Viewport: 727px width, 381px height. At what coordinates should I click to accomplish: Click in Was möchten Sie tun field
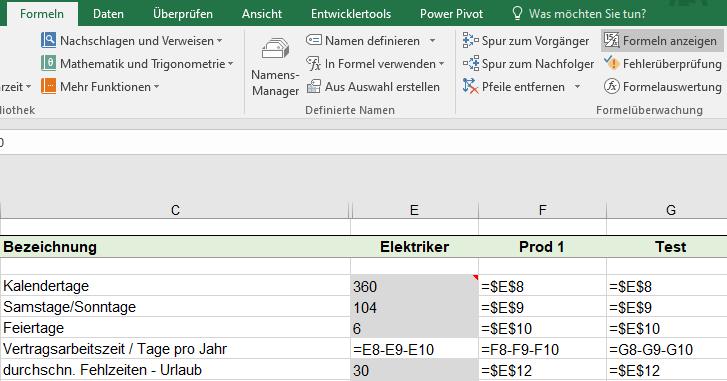587,13
